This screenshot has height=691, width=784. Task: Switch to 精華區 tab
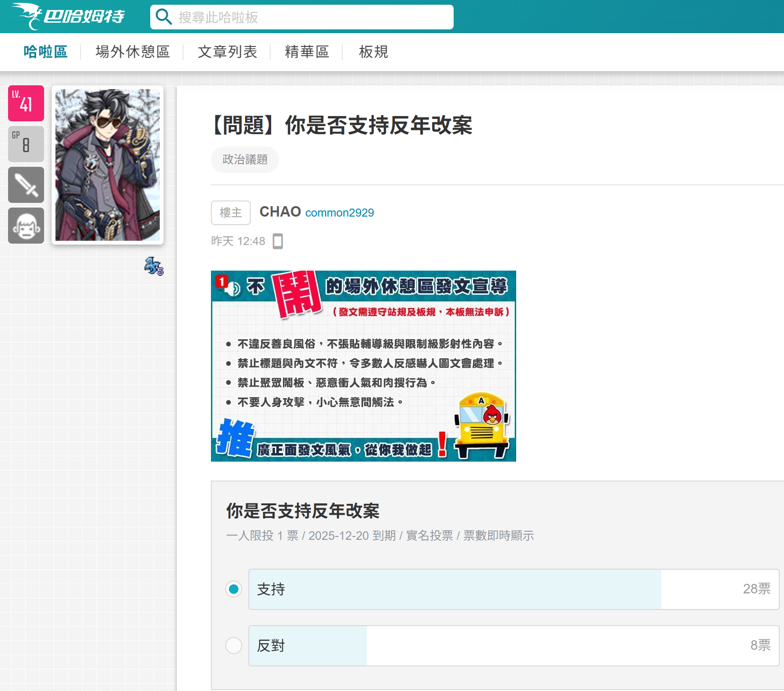[x=307, y=52]
